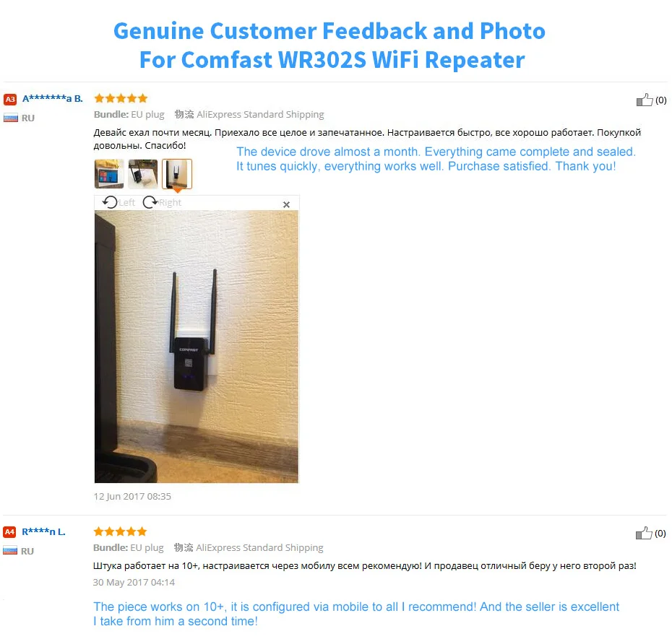Click the Russian flag under A********a B.
Screen dimensions: 672x639
coord(11,118)
